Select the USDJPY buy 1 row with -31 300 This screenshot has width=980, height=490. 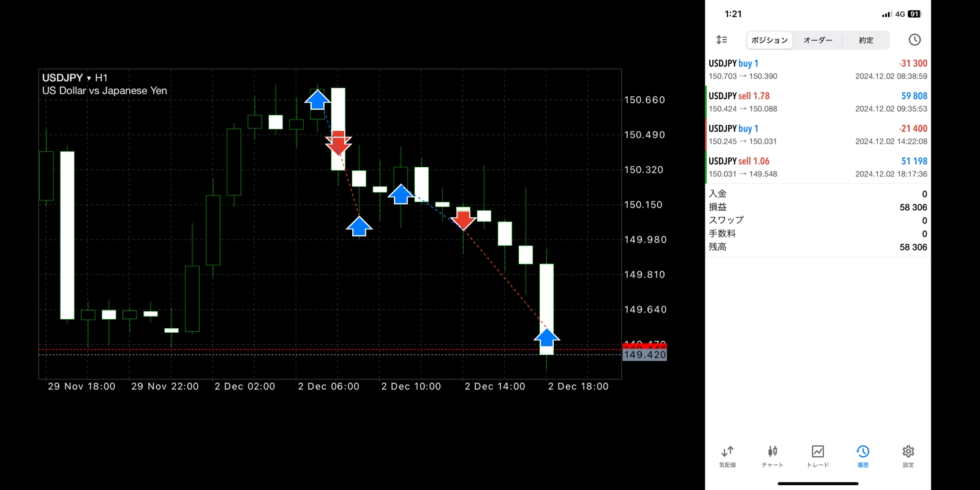[x=818, y=70]
